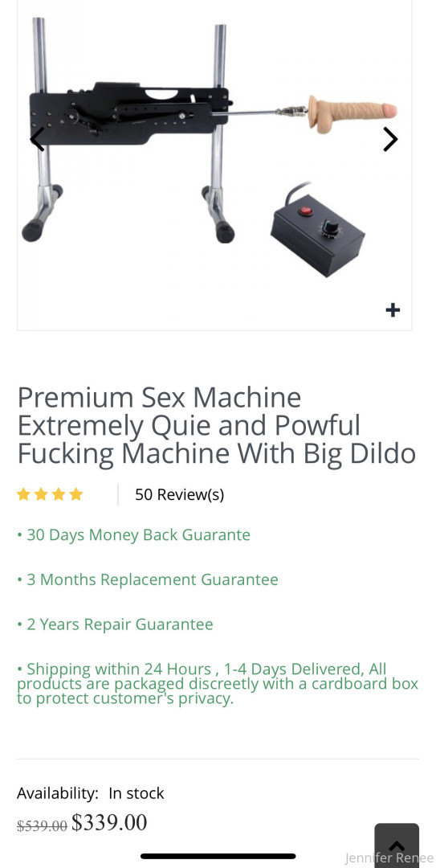Select the third rating star
Viewport: 436px width, 868px height.
point(59,494)
